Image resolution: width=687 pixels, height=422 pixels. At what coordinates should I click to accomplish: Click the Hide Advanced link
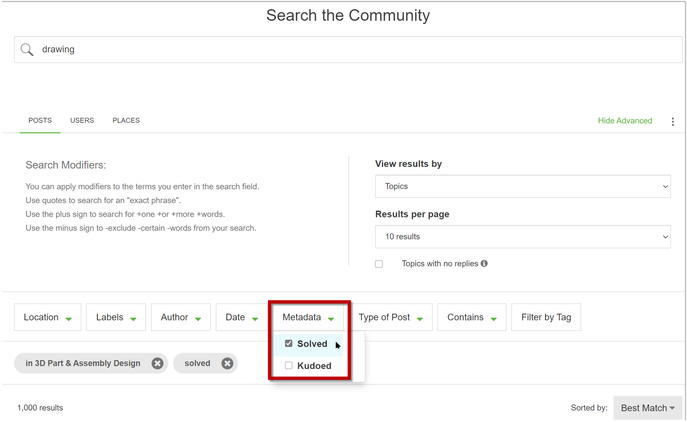coord(625,121)
